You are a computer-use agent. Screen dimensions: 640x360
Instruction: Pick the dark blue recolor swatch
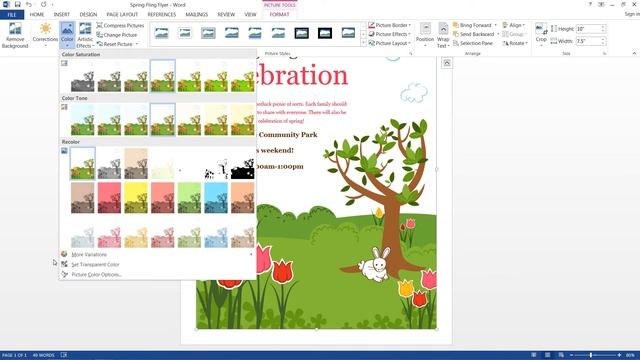[216, 198]
